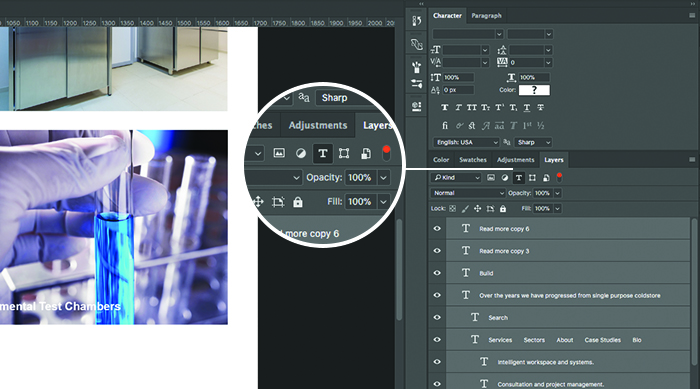Viewport: 700px width, 389px height.
Task: Switch to the Swatches tab
Action: click(473, 160)
